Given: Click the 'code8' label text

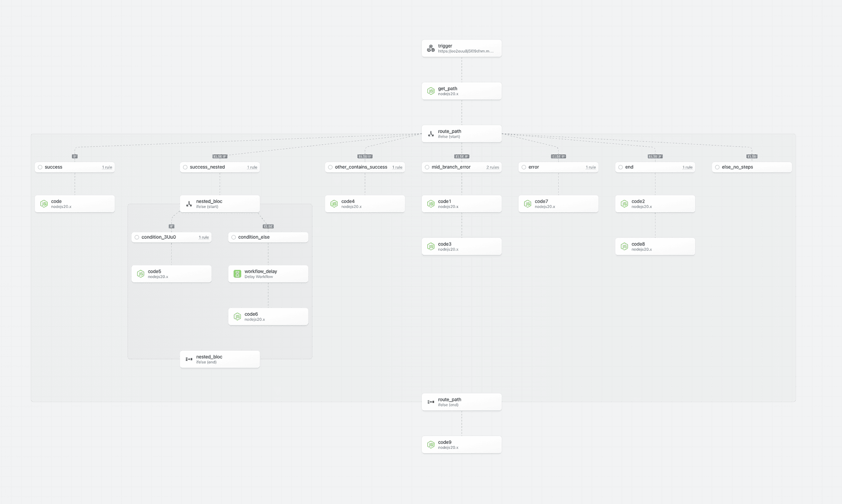Looking at the screenshot, I should tap(638, 244).
